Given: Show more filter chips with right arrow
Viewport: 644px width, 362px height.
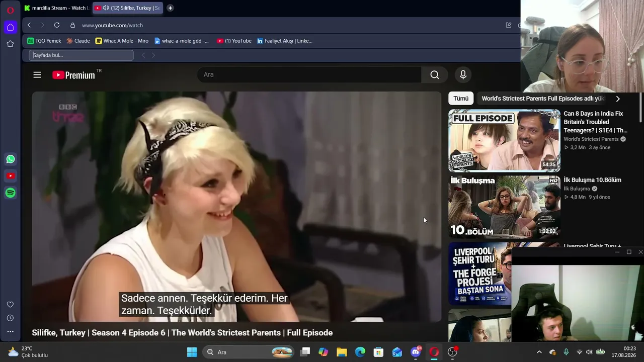Looking at the screenshot, I should click(x=618, y=99).
